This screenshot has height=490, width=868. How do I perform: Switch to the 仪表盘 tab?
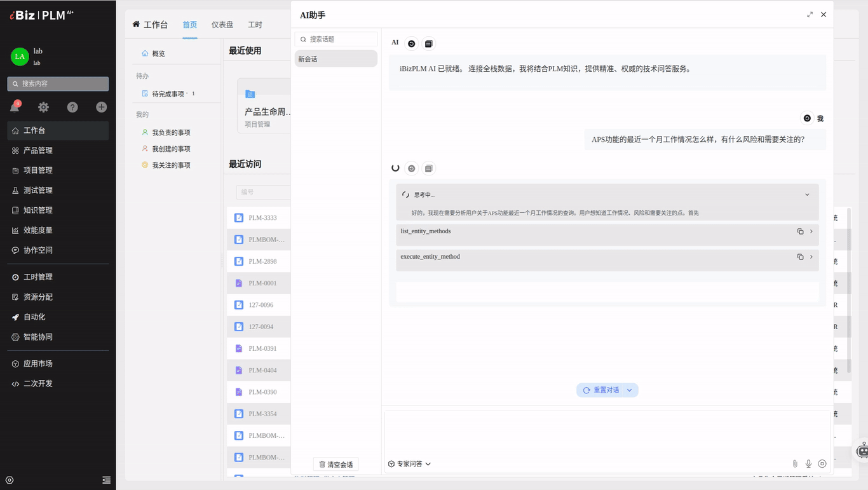222,24
